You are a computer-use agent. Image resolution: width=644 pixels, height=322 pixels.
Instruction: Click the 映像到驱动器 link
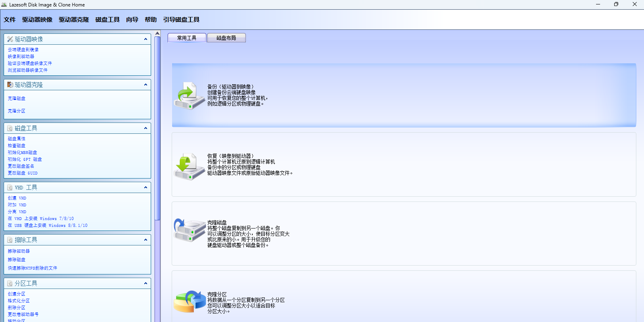[x=21, y=56]
